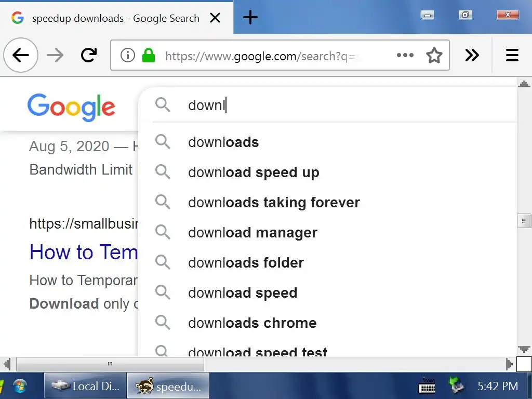532x399 pixels.
Task: Reload the current page
Action: pos(89,55)
